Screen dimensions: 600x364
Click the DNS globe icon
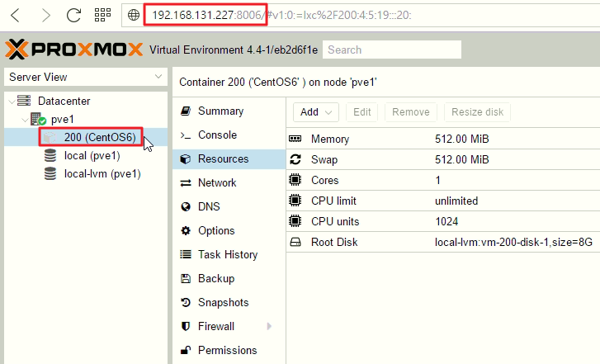click(x=186, y=206)
